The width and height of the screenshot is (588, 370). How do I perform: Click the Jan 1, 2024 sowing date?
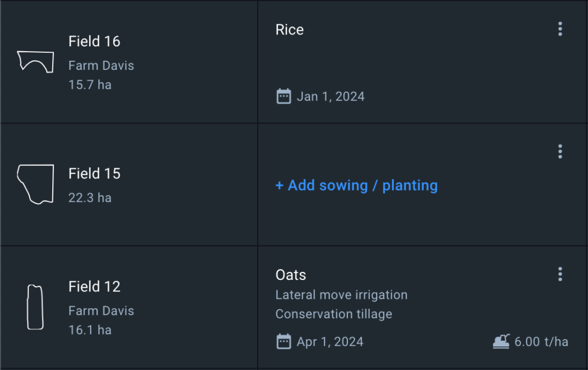[x=330, y=96]
